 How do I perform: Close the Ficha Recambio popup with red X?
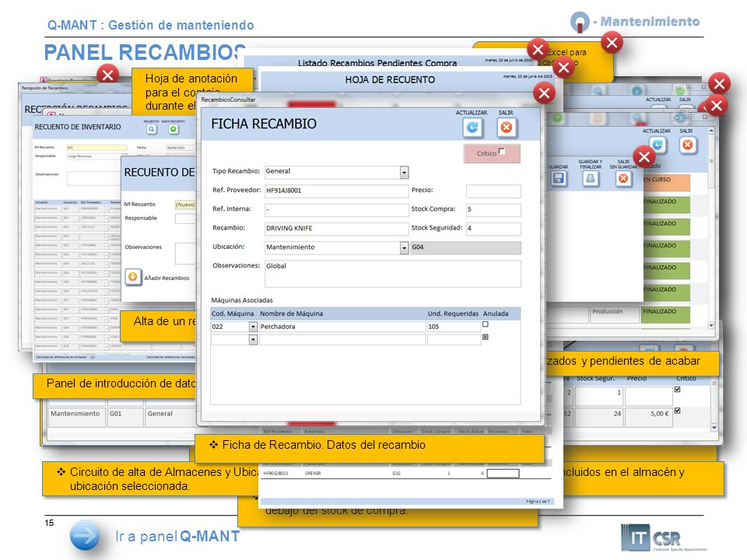(x=545, y=93)
